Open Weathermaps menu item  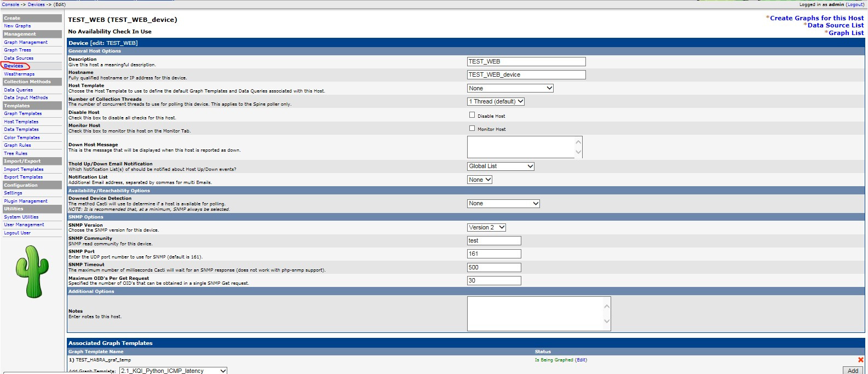tap(19, 74)
